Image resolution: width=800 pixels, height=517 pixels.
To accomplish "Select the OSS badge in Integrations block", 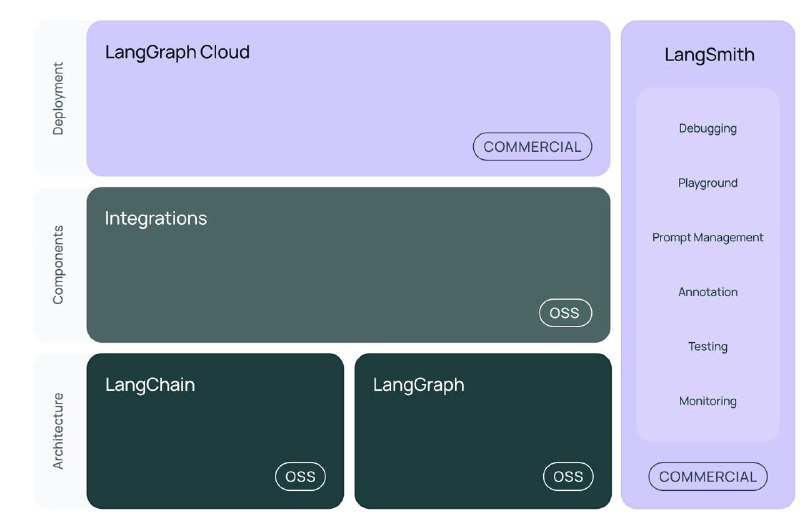I will tap(565, 312).
